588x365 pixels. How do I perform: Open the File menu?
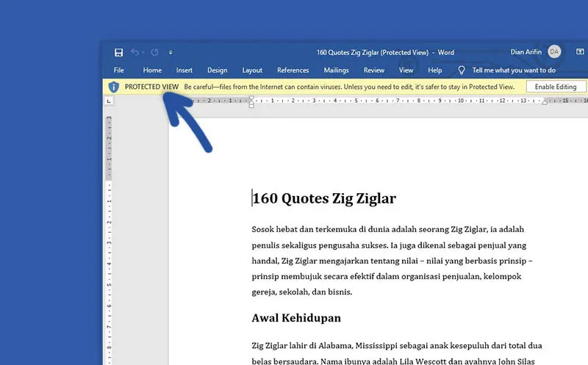(x=118, y=71)
